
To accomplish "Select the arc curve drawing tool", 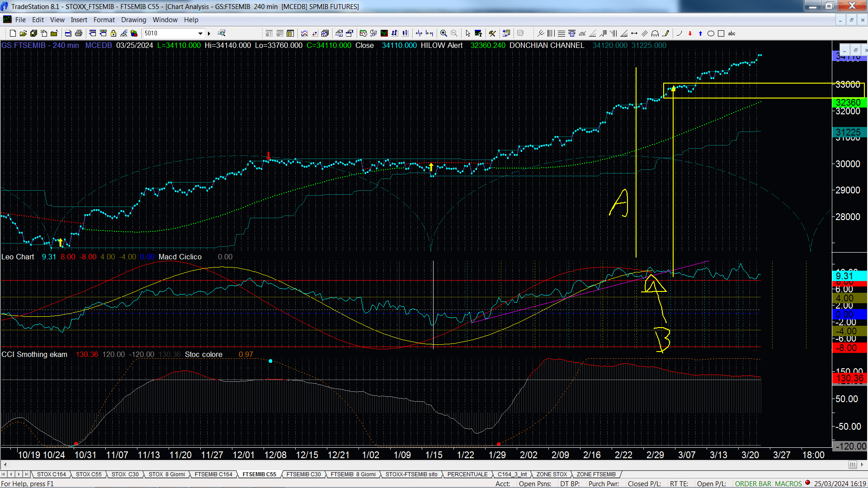I will point(679,33).
